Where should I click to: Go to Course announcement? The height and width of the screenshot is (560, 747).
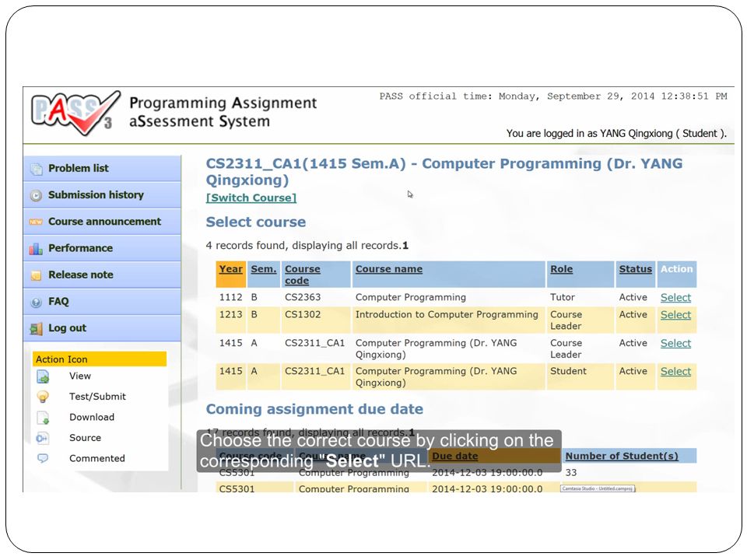(x=102, y=222)
